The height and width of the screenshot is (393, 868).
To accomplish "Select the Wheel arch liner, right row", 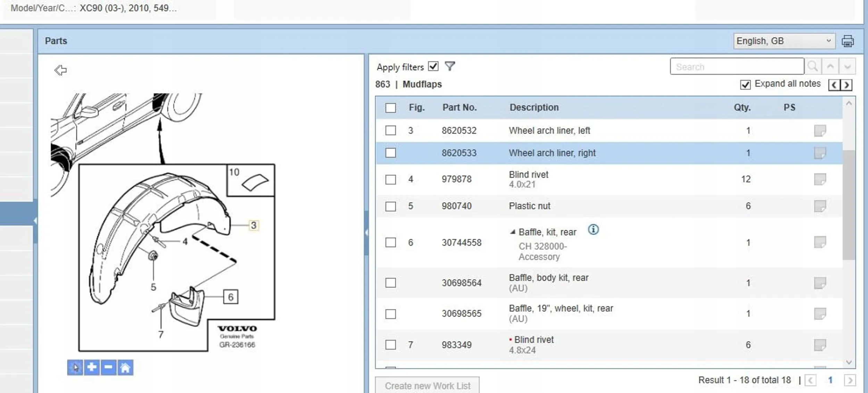I will [552, 153].
